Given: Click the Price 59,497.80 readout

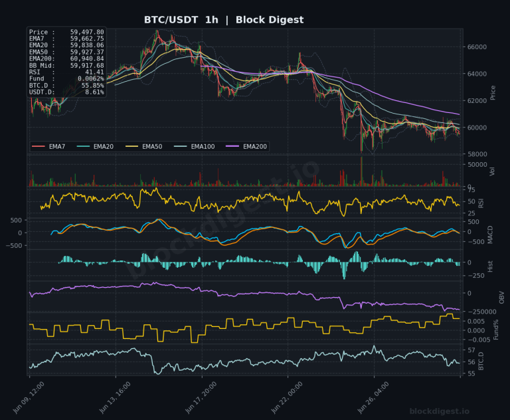Looking at the screenshot, I should coord(66,32).
